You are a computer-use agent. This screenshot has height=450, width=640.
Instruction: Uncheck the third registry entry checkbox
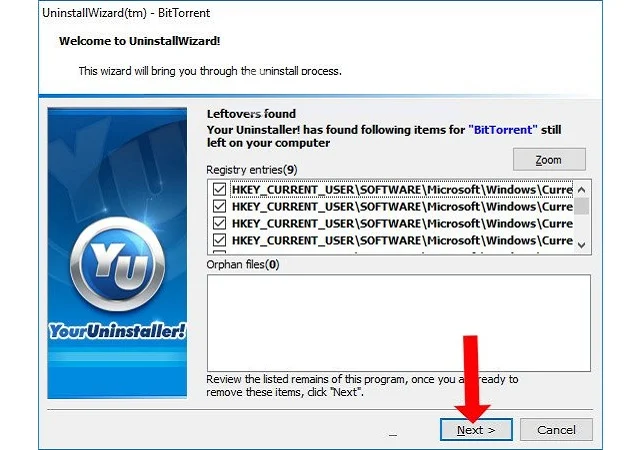pyautogui.click(x=219, y=223)
